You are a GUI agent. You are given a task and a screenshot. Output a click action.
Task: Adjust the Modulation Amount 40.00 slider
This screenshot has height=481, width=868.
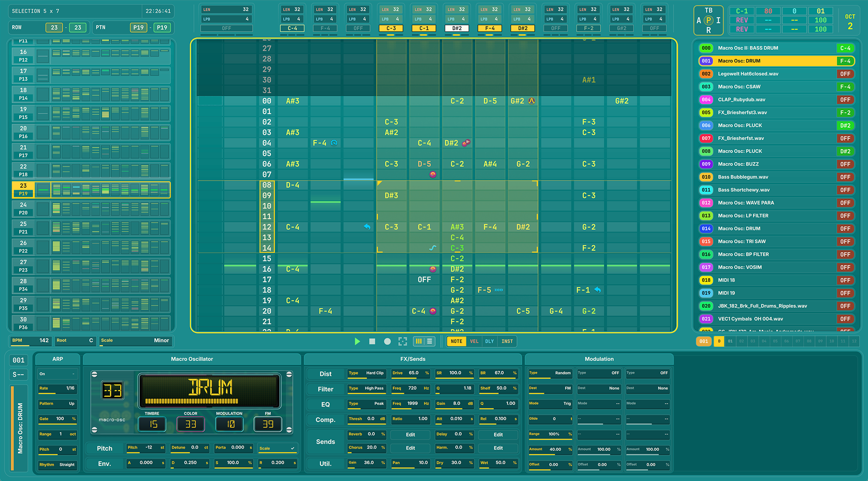[x=550, y=449]
